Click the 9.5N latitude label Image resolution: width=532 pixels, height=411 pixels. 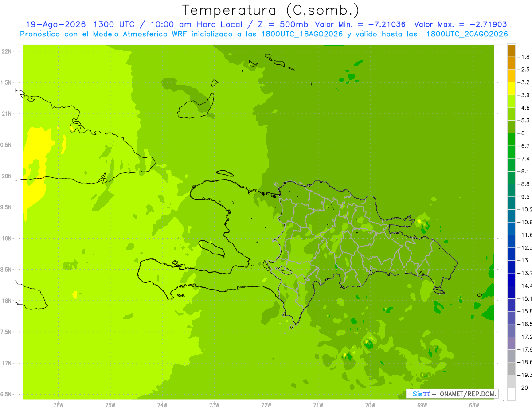7,207
